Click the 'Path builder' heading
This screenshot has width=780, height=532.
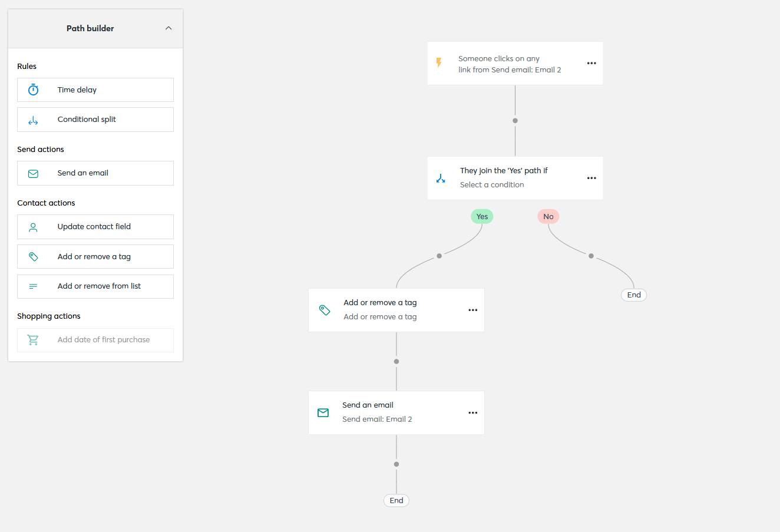pyautogui.click(x=90, y=28)
